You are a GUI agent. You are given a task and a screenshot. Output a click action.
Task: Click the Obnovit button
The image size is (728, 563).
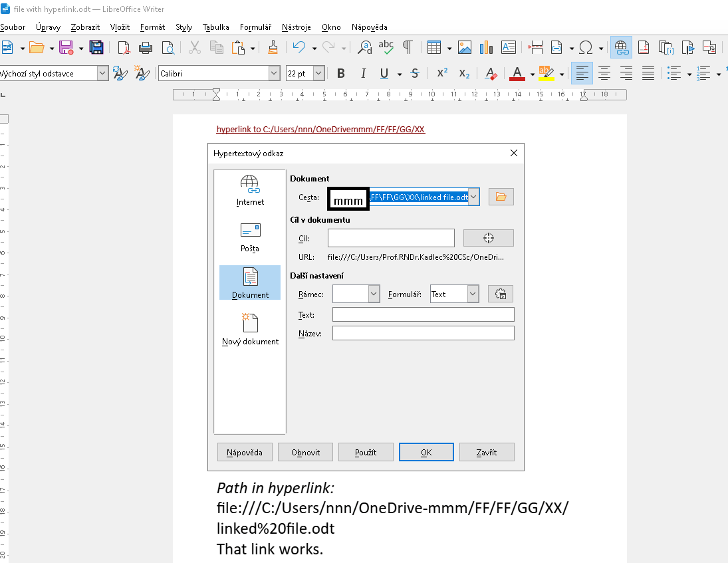coord(306,452)
